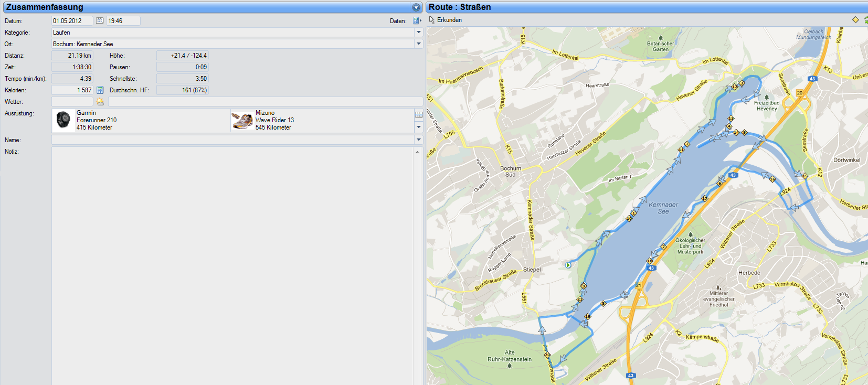Screen dimensions: 868x385
Task: Click the Notiz scrollbar up arrow
Action: [417, 152]
